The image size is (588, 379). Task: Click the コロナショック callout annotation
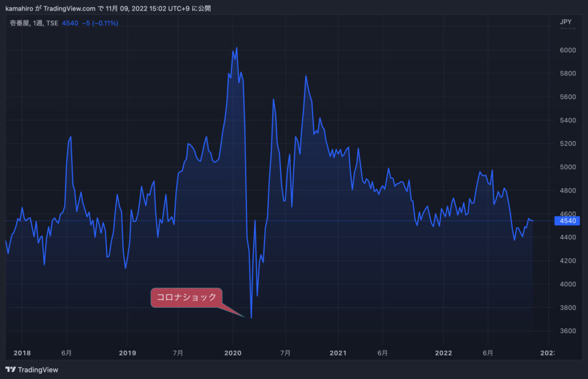tap(186, 297)
